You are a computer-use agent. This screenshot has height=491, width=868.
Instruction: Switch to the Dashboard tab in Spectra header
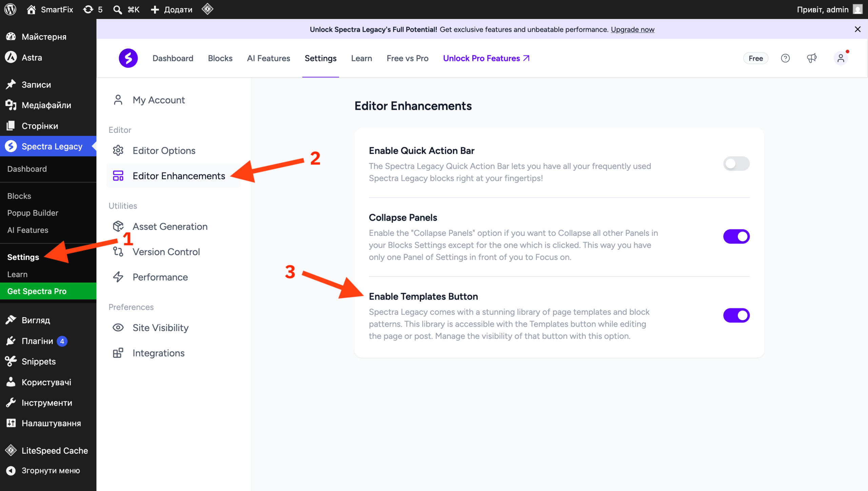pos(173,58)
